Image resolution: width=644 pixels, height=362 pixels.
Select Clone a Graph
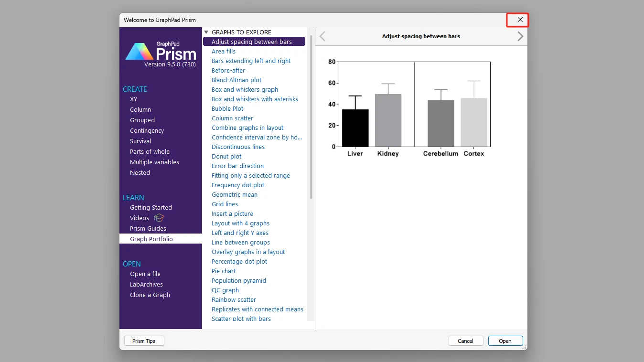coord(150,295)
